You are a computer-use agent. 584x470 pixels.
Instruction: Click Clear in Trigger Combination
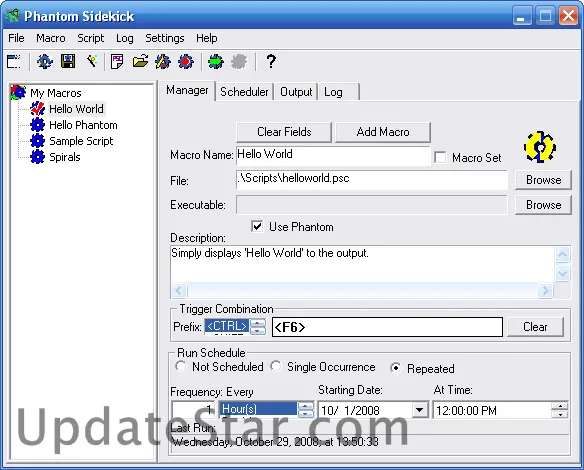535,327
